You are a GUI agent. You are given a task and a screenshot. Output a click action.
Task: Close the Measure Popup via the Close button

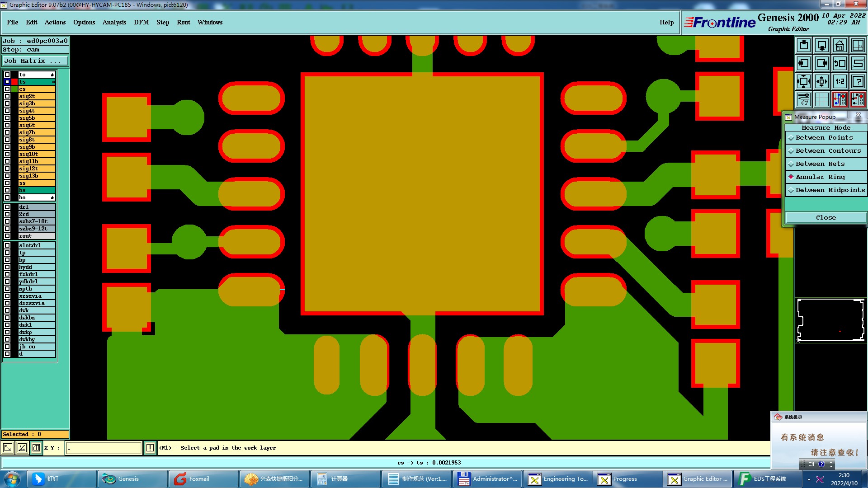coord(826,217)
